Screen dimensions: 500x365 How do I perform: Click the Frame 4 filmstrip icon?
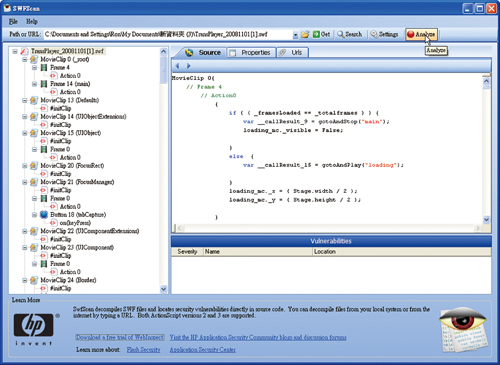(44, 68)
